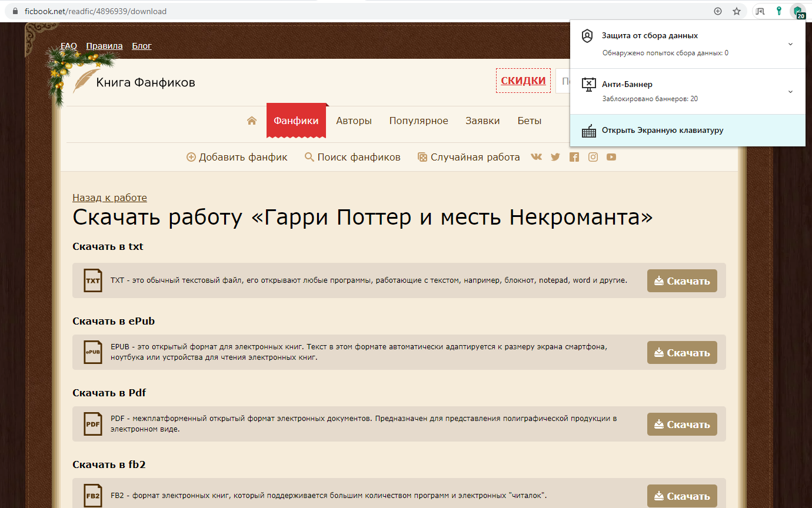Click the site search field beside СКИДКИ
Viewport: 812px width, 508px height.
tap(563, 81)
